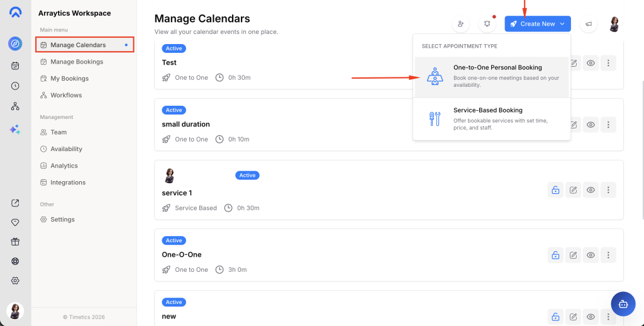The width and height of the screenshot is (644, 326).
Task: Click the add team member icon in header
Action: coord(461,24)
